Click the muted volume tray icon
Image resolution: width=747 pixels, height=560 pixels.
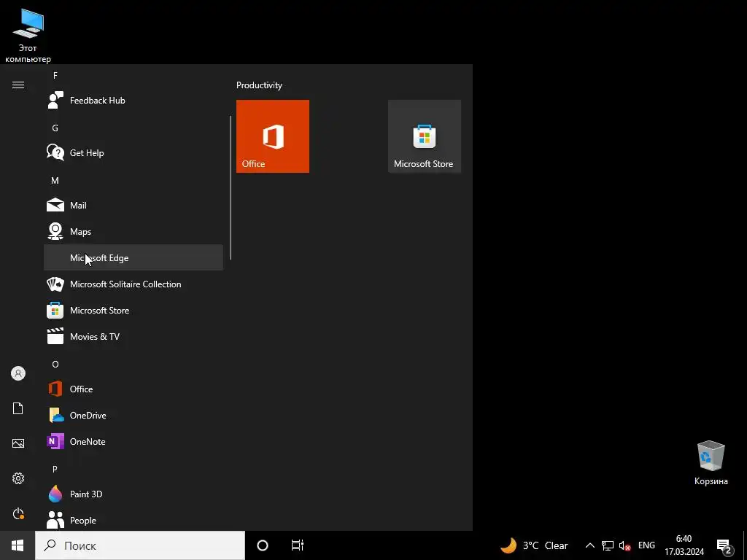pyautogui.click(x=624, y=545)
